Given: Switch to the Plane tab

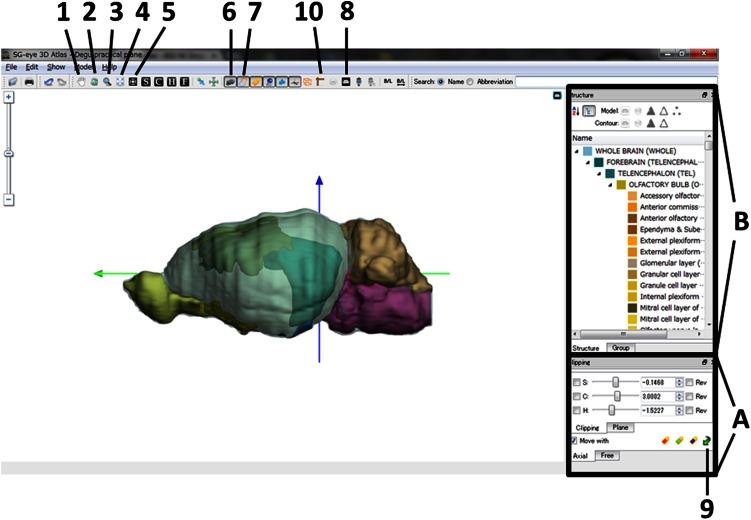Looking at the screenshot, I should (x=622, y=426).
